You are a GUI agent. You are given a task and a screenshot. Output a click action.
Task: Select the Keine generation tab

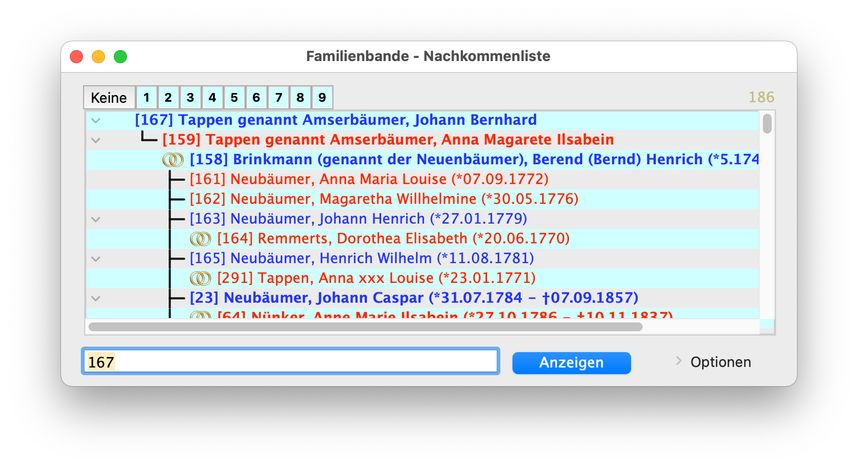109,98
